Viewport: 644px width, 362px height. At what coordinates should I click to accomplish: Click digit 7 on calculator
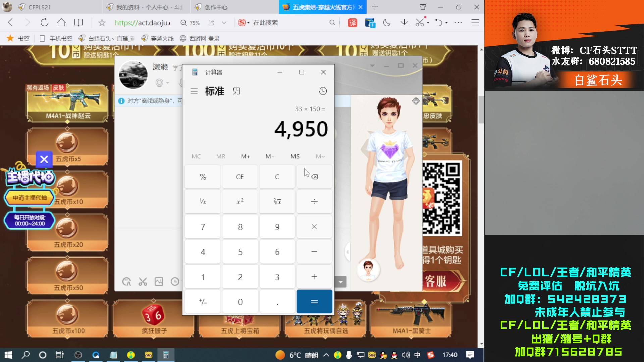coord(203,227)
